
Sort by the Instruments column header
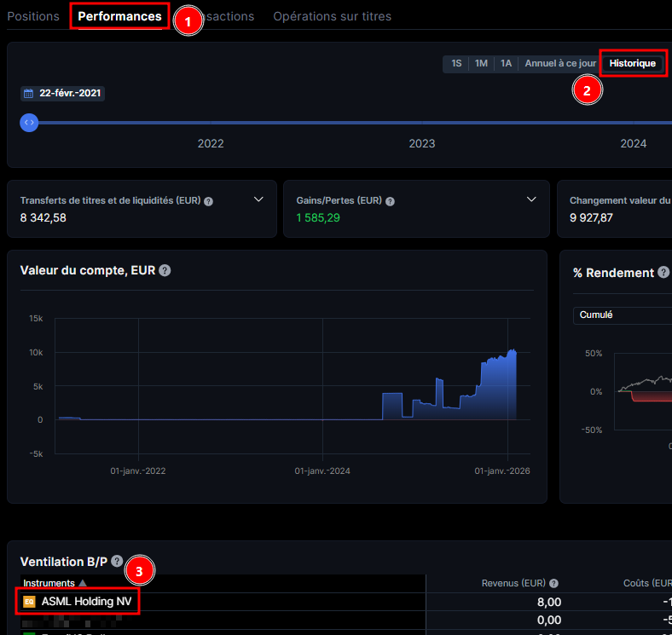[49, 584]
